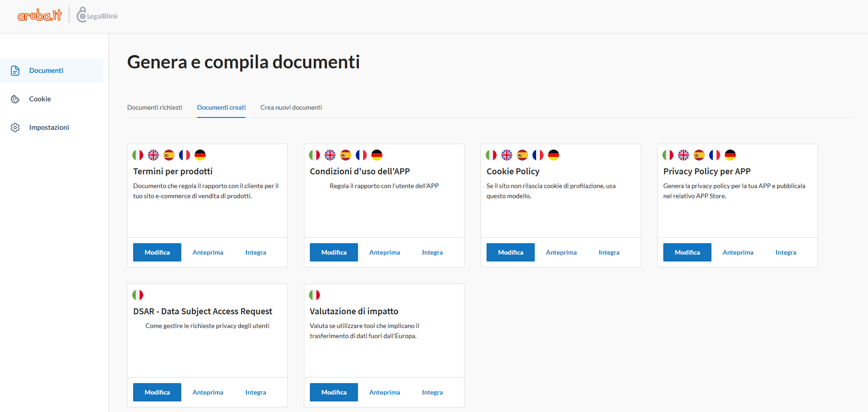Select UK flag on Termini per prodotti

153,155
